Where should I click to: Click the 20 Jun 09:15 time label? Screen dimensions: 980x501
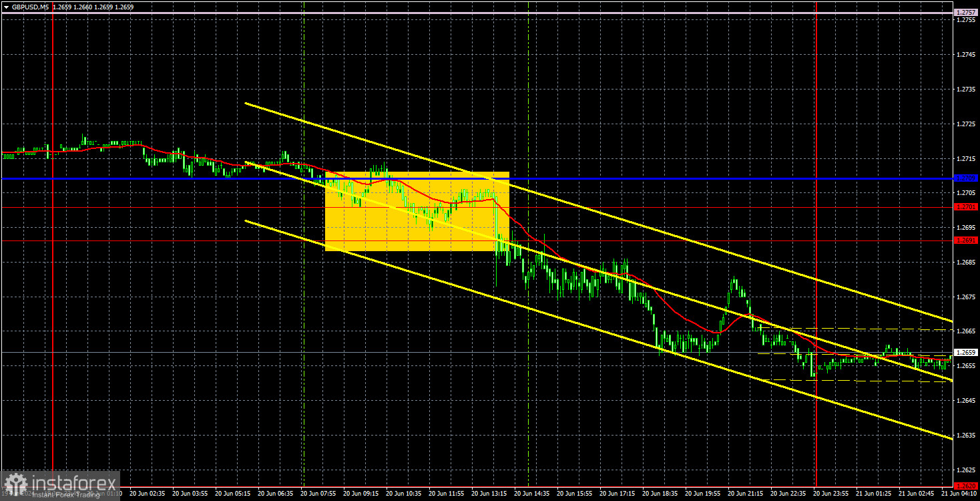click(360, 494)
